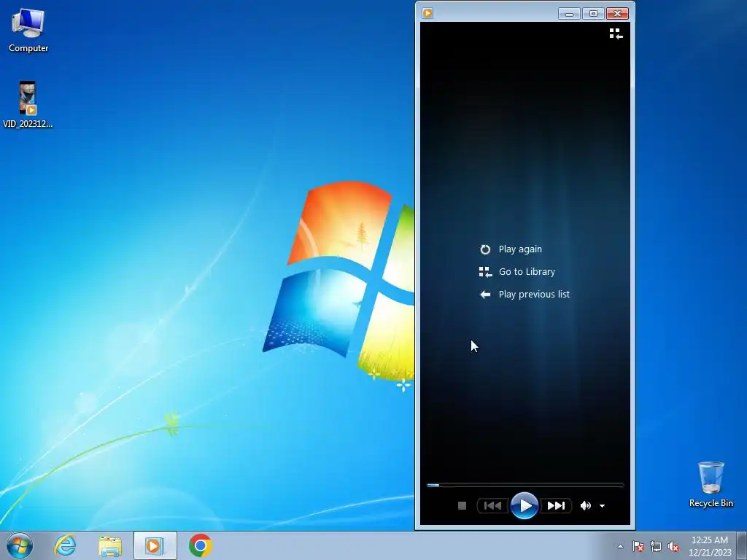Click the player's seek progress bar
The image size is (747, 560).
point(525,485)
